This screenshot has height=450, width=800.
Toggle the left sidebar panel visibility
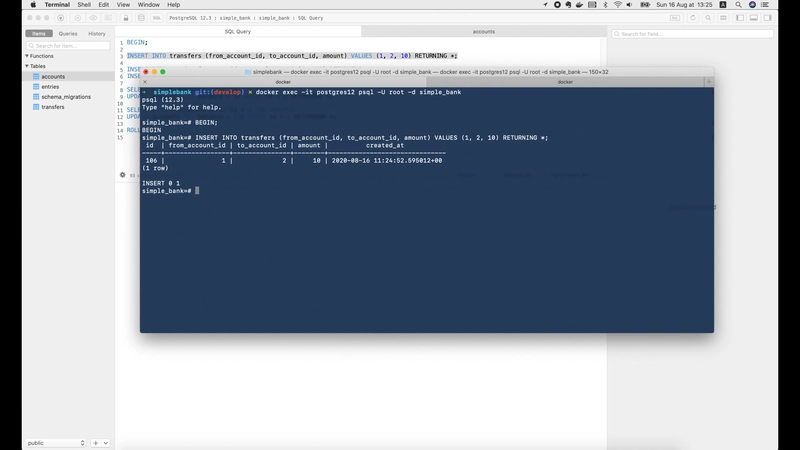coord(740,17)
